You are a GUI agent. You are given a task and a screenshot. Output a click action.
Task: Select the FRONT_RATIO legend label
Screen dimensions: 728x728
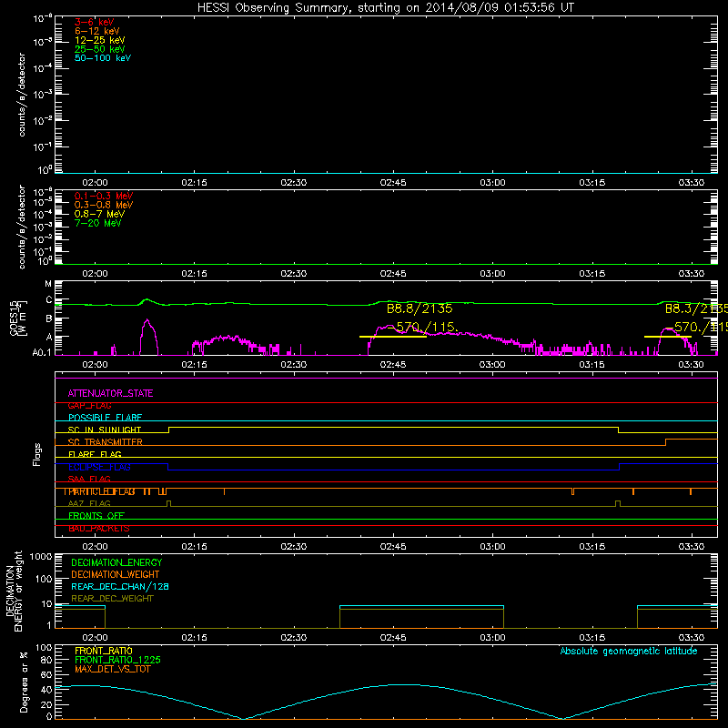104,652
